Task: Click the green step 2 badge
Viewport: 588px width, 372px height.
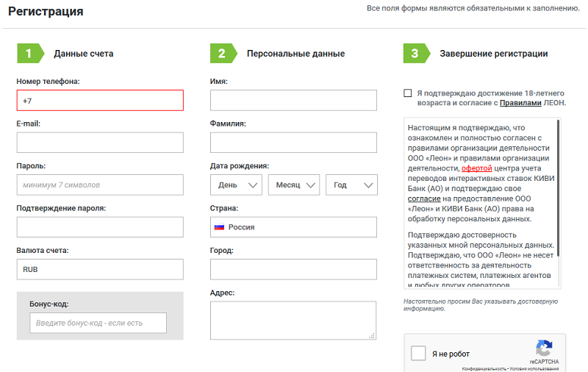Action: click(x=222, y=53)
